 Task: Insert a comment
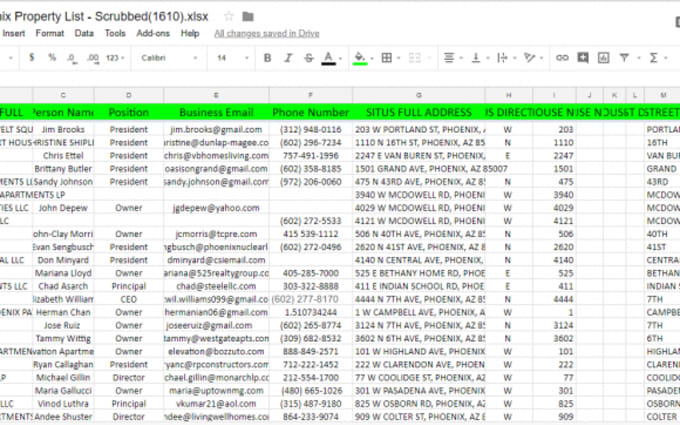click(x=583, y=58)
